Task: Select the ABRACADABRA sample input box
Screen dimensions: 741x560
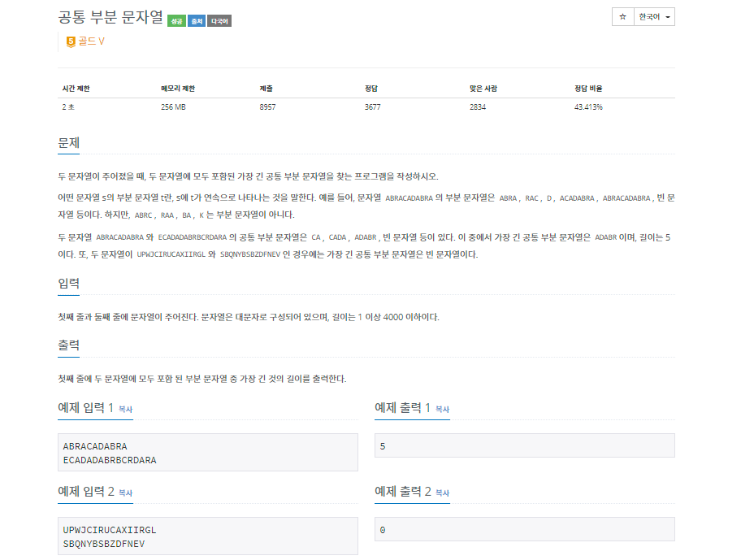Action: pyautogui.click(x=208, y=452)
